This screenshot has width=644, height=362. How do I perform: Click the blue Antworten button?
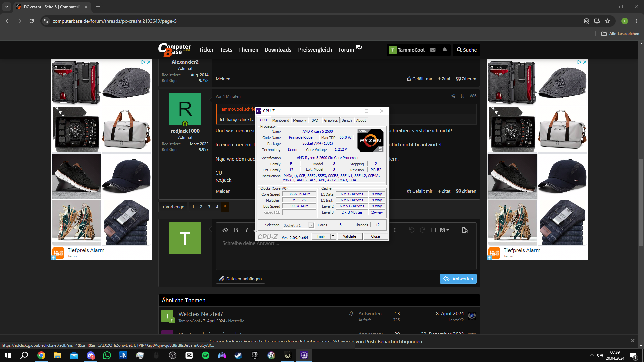458,279
